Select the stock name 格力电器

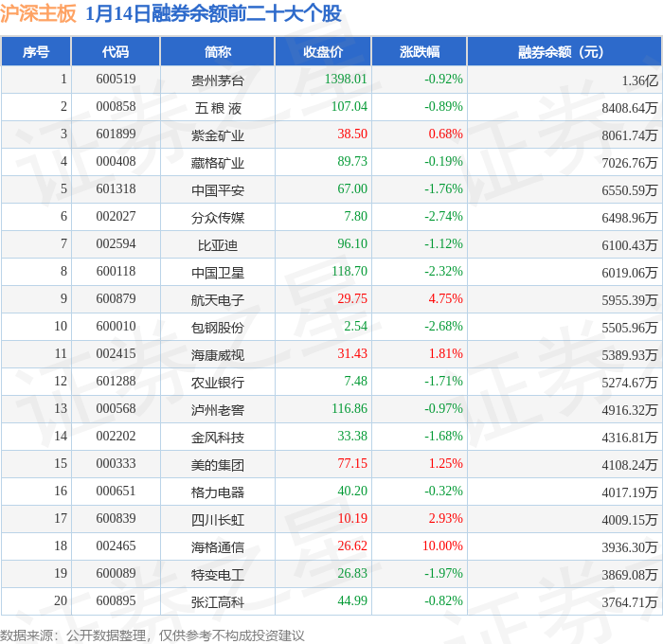coord(217,492)
